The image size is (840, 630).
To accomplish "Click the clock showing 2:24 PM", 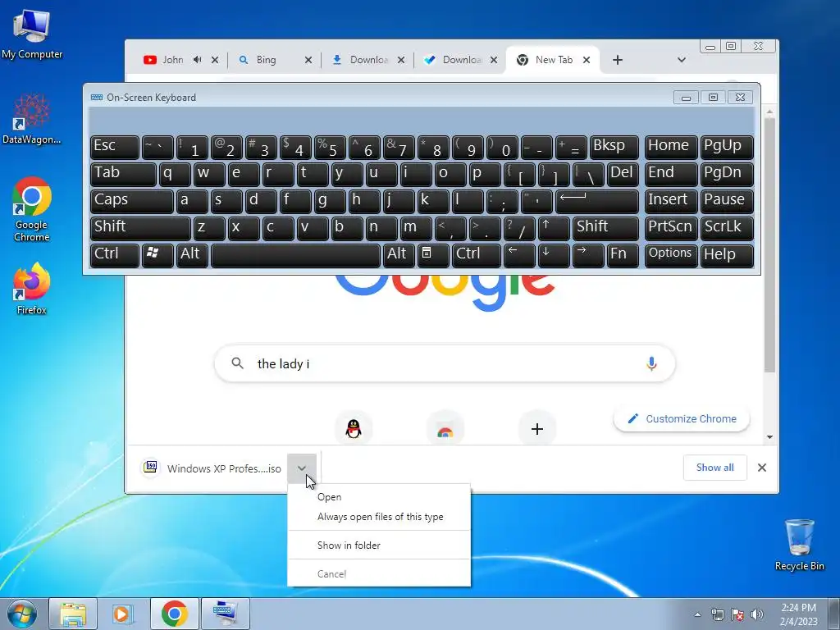I will [x=798, y=608].
